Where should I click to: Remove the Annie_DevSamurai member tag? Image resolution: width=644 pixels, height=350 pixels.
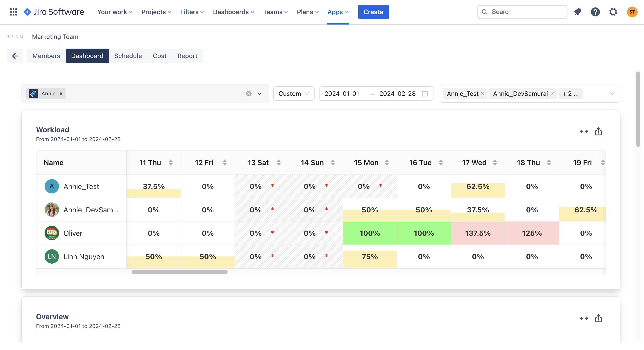click(552, 93)
